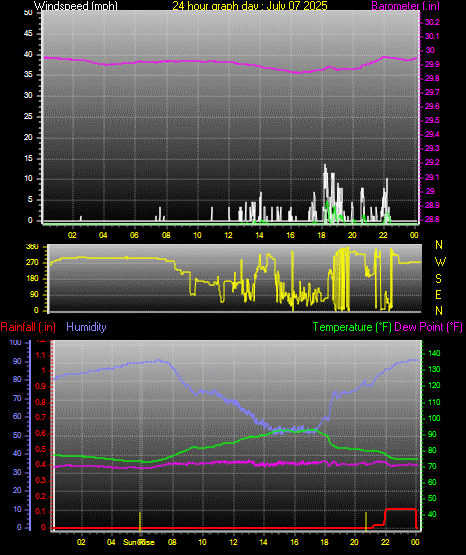Click the W compass direction label
Viewport: 466px width, 555px height.
[x=440, y=262]
